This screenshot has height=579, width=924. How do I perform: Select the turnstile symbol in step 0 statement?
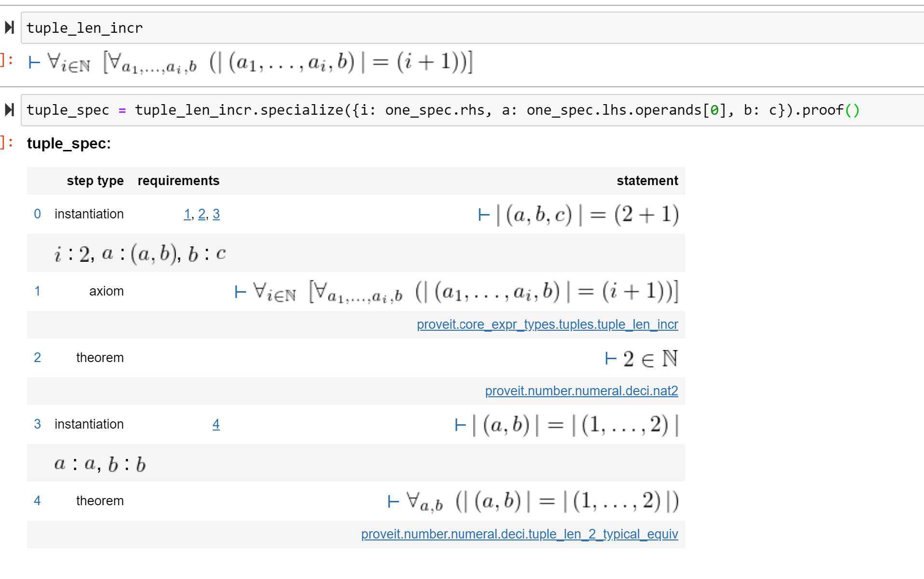pos(483,215)
